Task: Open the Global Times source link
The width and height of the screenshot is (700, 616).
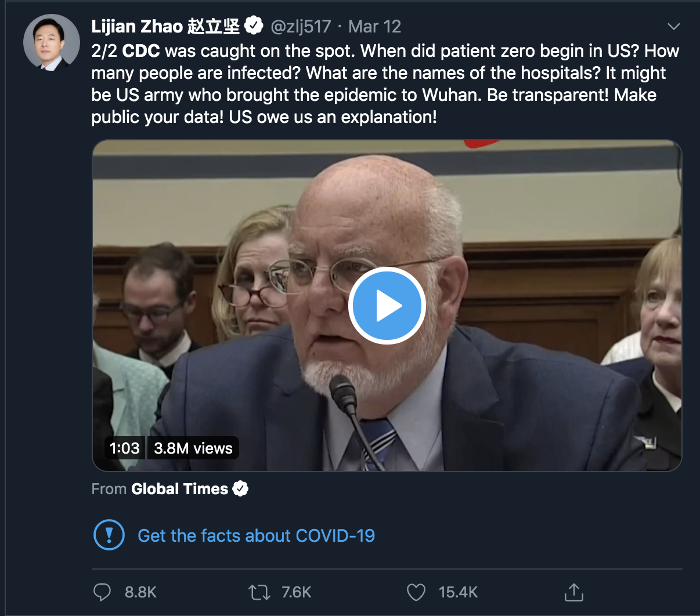Action: click(x=180, y=488)
